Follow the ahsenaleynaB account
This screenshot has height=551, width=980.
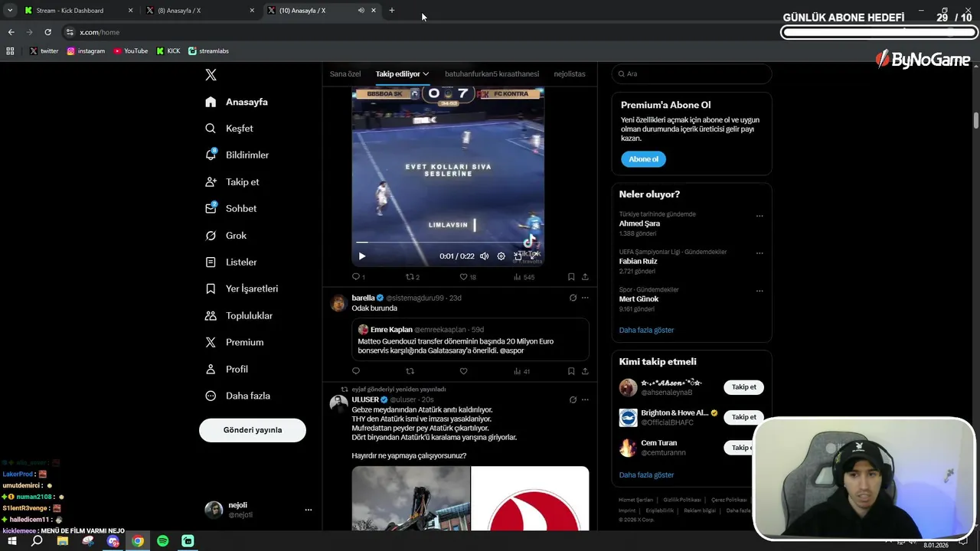743,387
